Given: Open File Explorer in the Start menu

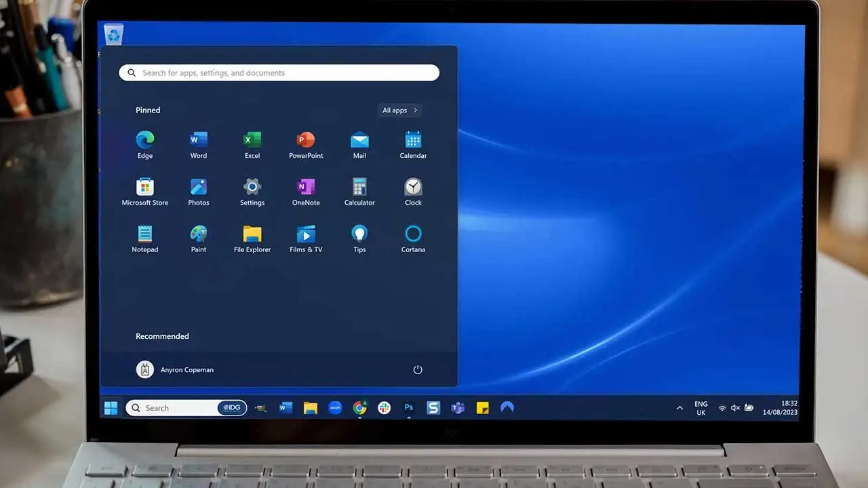Looking at the screenshot, I should (252, 239).
